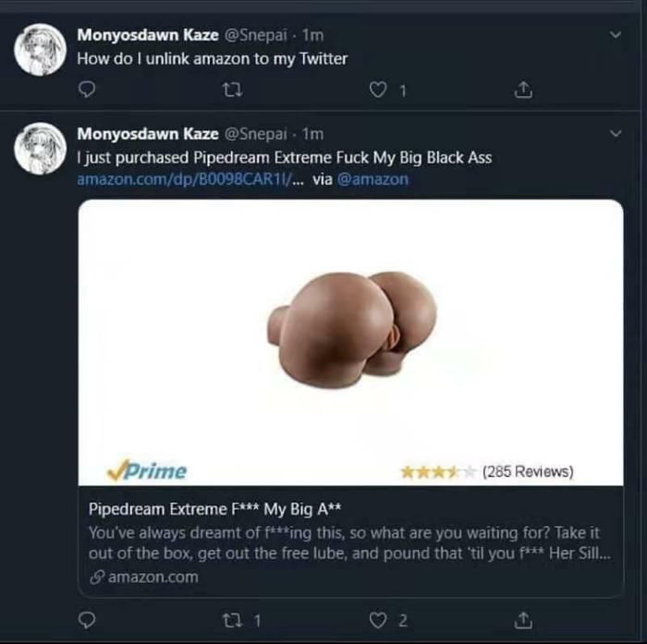Reply to the Amazon purchase tweet
This screenshot has height=644, width=647.
(x=88, y=619)
